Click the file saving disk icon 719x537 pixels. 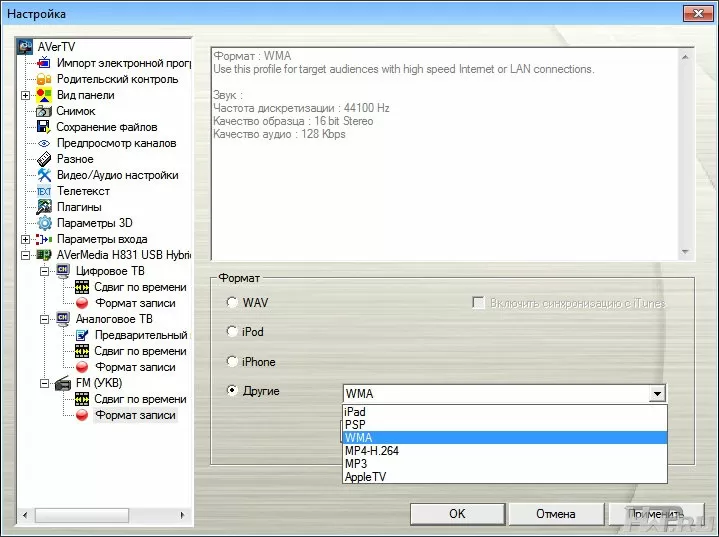[44, 127]
